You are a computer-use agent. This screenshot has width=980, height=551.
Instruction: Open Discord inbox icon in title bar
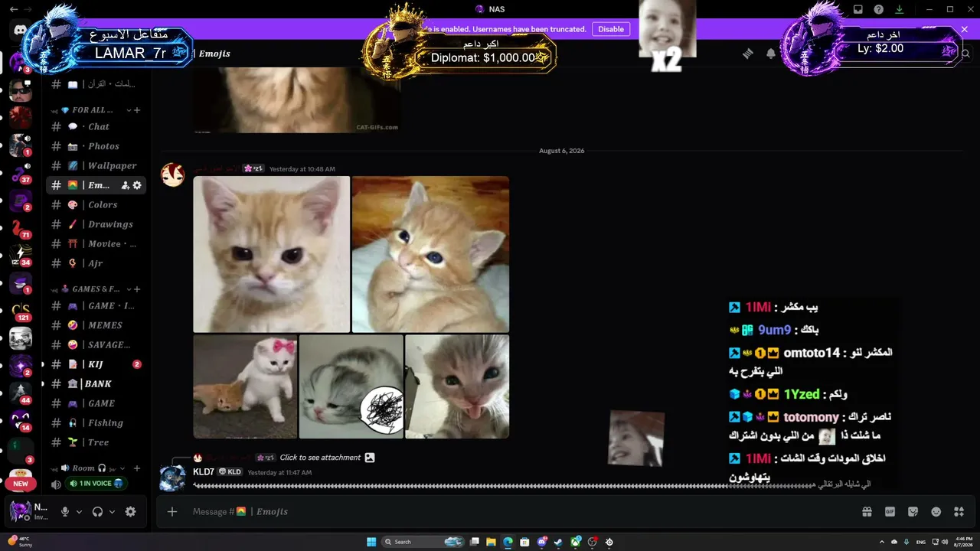pos(858,9)
